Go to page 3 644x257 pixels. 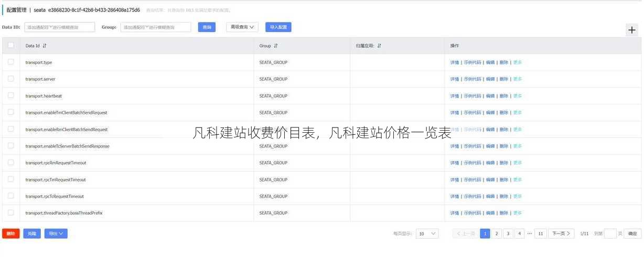coord(508,234)
